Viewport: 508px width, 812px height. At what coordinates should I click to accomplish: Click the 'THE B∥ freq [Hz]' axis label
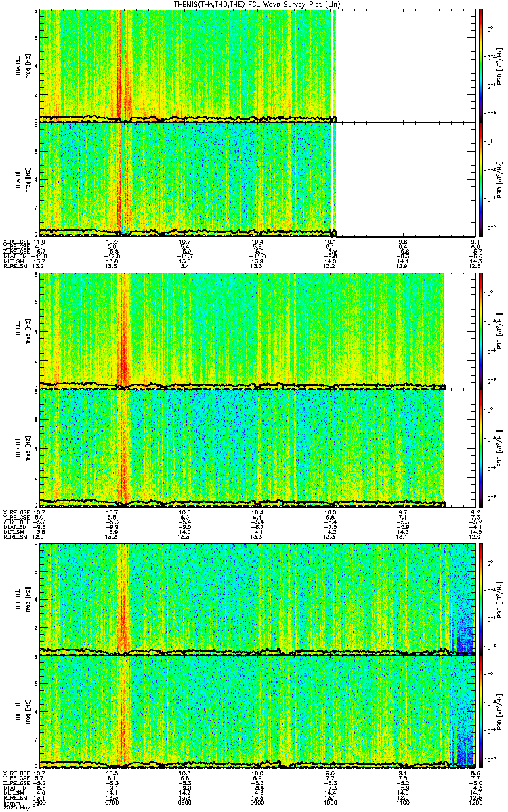(x=22, y=710)
